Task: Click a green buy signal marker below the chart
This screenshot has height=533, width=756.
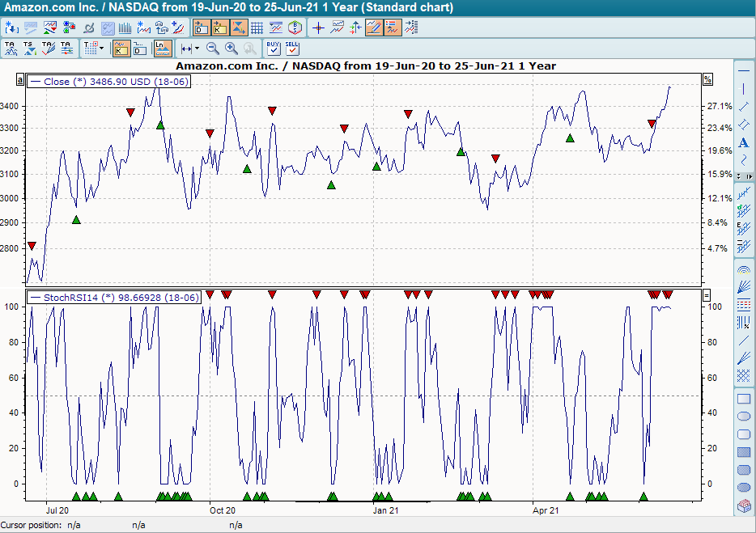Action: coord(77,496)
